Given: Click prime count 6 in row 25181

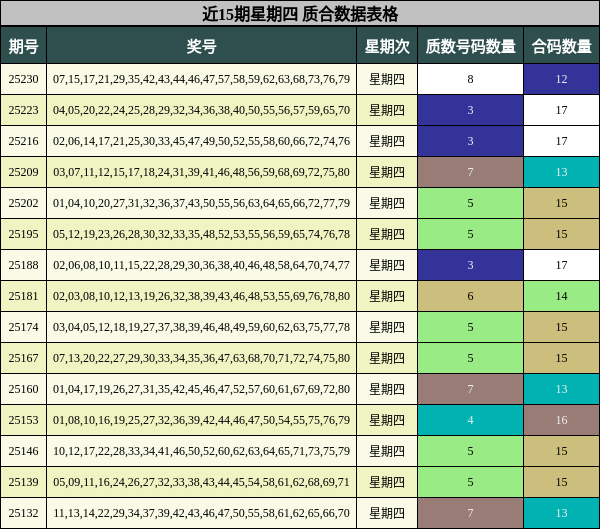Looking at the screenshot, I should (470, 296).
